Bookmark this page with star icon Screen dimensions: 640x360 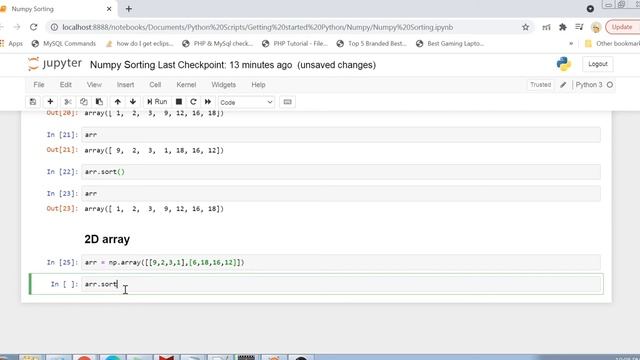[x=525, y=27]
